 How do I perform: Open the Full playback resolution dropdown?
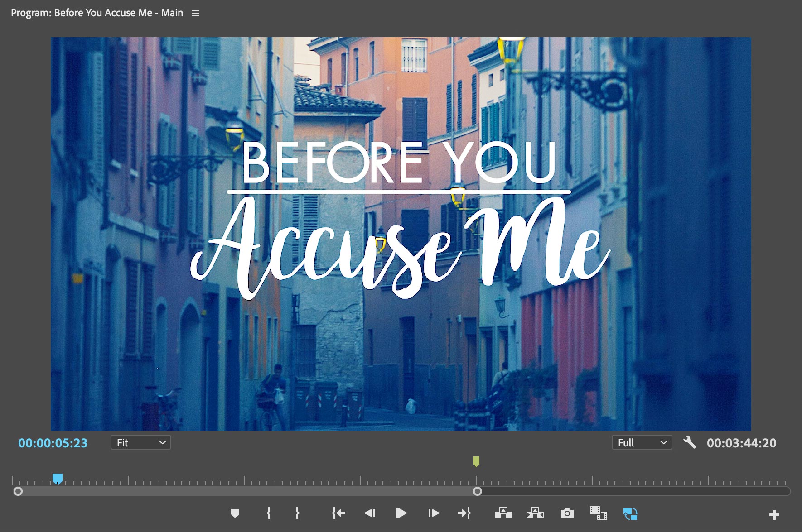[x=642, y=442]
